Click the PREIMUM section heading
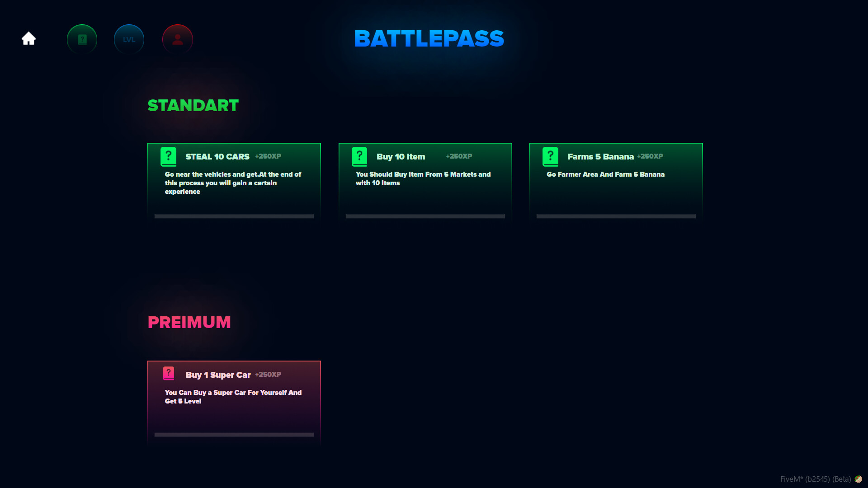 point(189,322)
